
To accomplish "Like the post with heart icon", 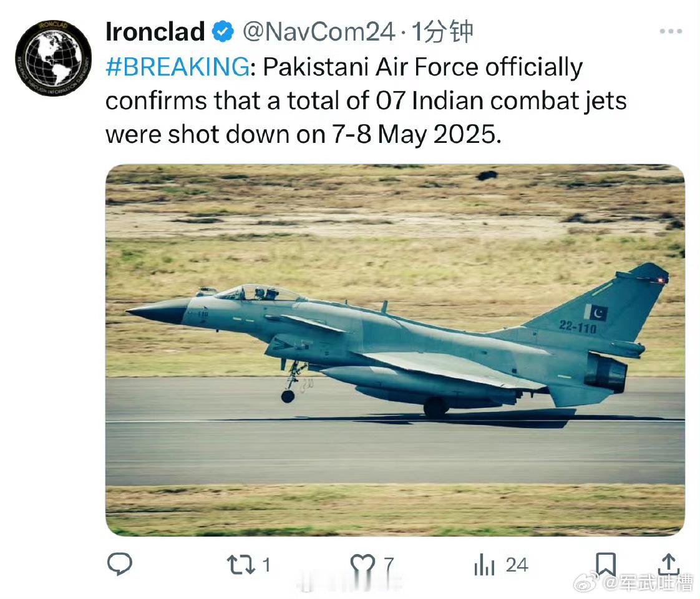I will pyautogui.click(x=362, y=564).
